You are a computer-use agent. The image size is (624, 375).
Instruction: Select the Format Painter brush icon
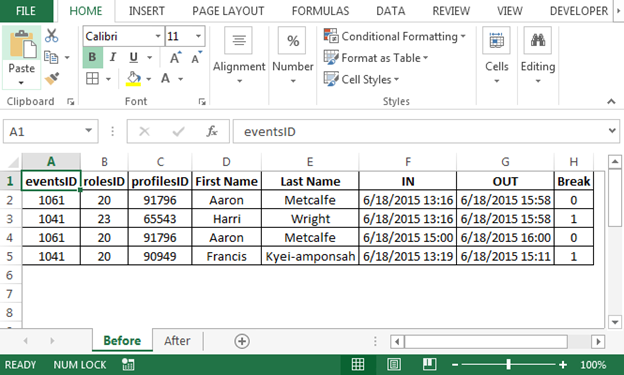pyautogui.click(x=52, y=79)
